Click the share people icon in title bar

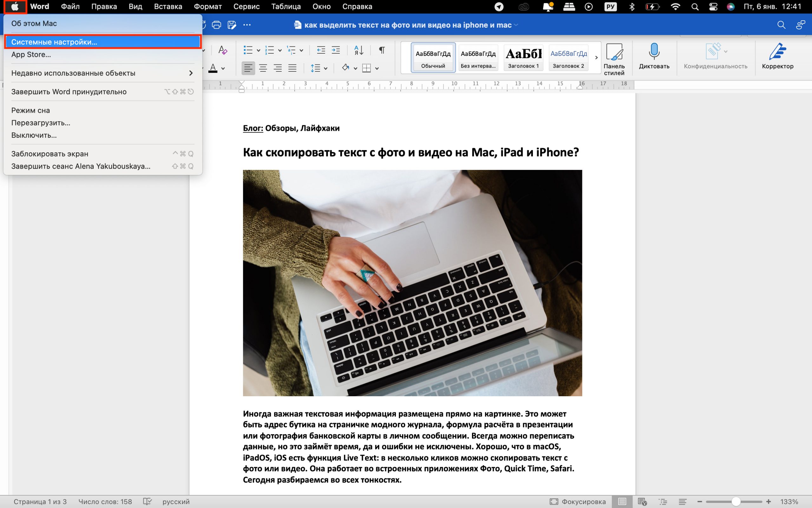tap(801, 25)
